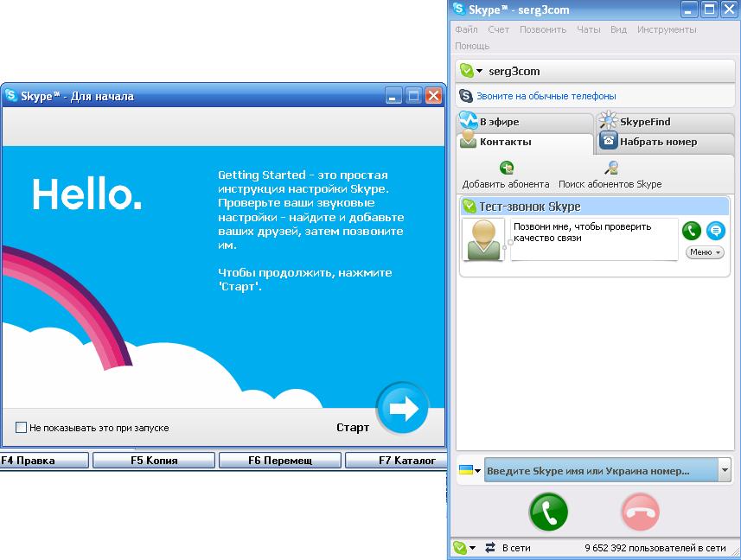Switch to the SkypeFind tab
The height and width of the screenshot is (560, 741).
tap(664, 122)
